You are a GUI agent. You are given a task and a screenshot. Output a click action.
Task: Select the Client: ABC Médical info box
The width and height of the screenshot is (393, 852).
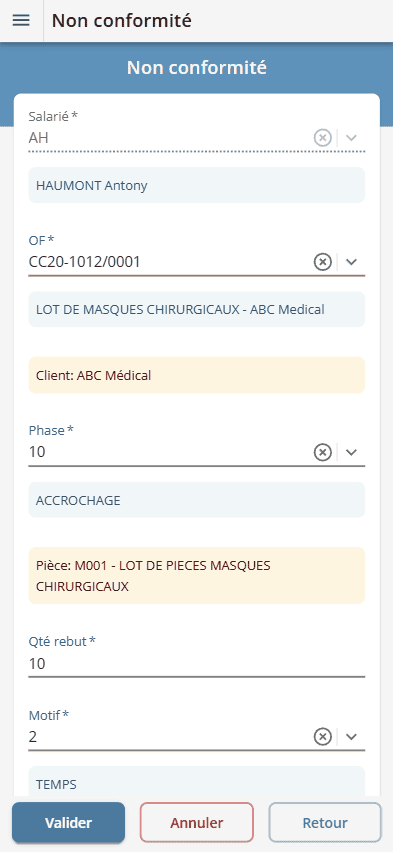(x=197, y=375)
